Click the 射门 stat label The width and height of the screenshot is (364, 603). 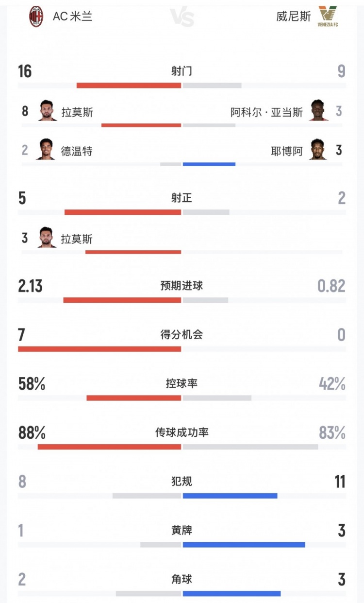pos(182,71)
